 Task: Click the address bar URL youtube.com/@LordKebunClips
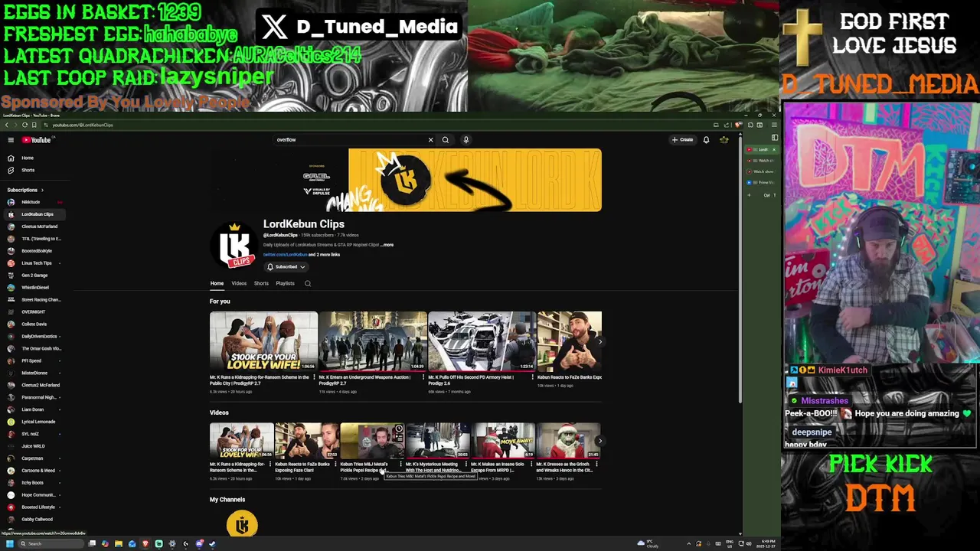[x=83, y=125]
